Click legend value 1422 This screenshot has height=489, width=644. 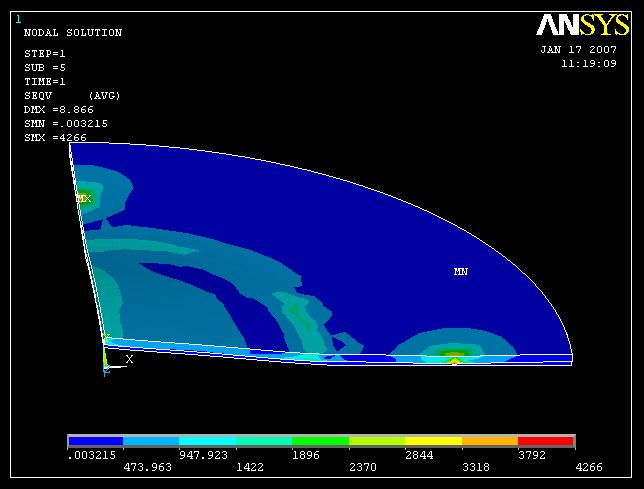250,467
